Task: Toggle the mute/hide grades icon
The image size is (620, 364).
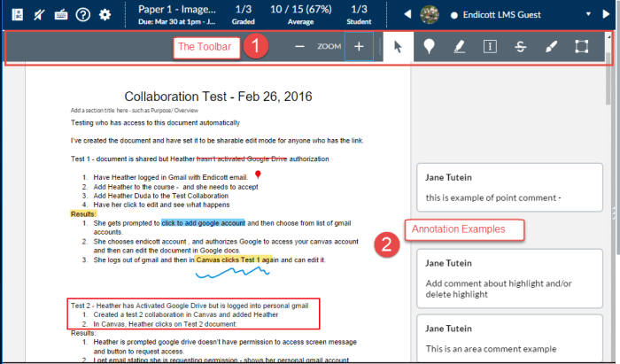Action: click(x=39, y=15)
